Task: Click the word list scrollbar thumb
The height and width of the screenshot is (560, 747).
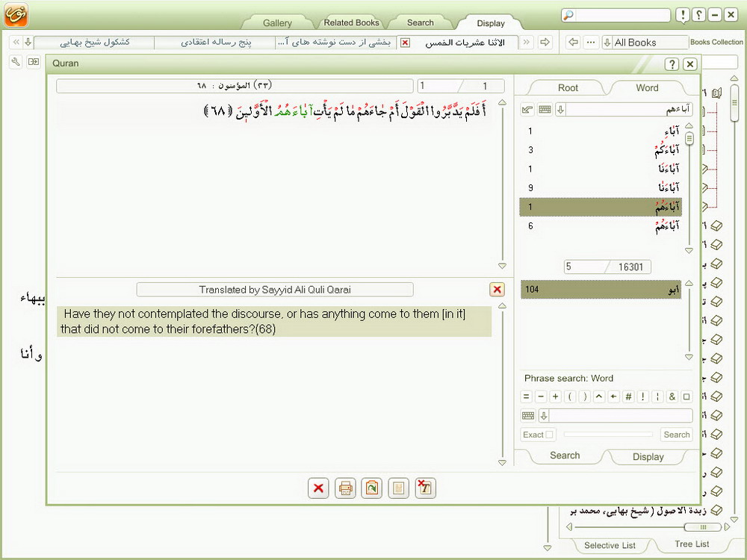Action: point(689,139)
